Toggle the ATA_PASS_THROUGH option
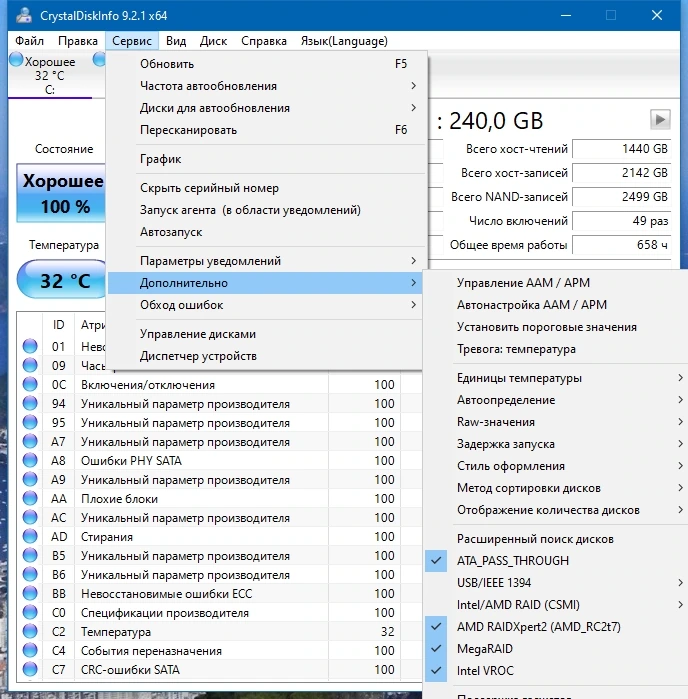The height and width of the screenshot is (699, 688). coord(555,561)
